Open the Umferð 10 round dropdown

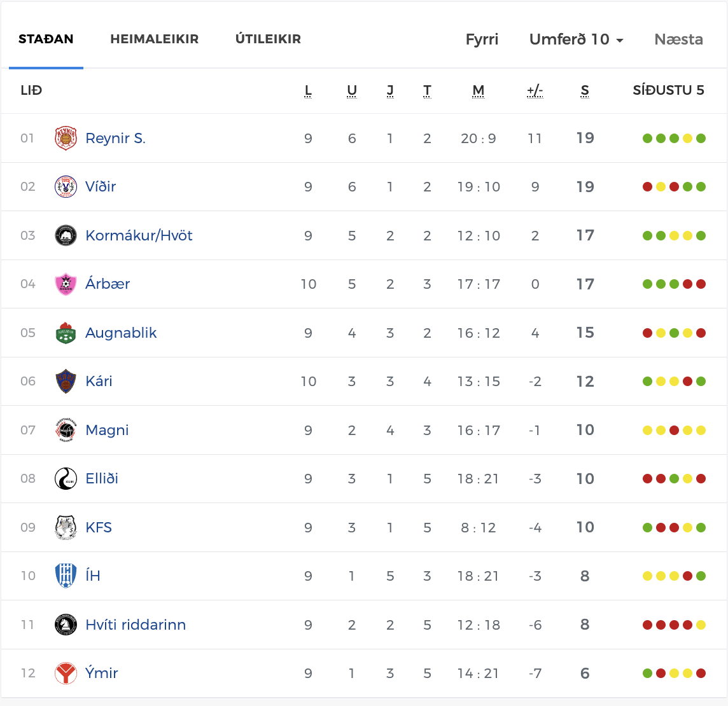click(576, 39)
